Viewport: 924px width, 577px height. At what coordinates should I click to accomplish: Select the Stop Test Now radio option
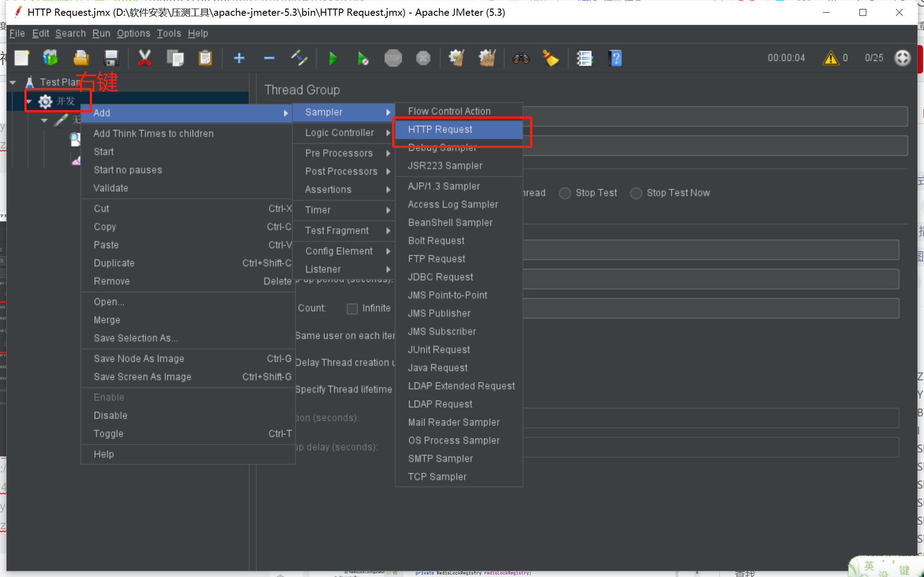(636, 193)
